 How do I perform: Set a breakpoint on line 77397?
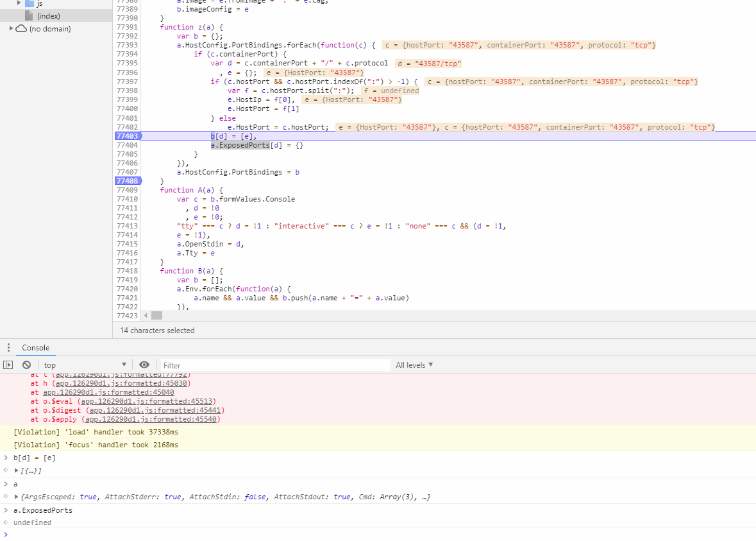128,82
